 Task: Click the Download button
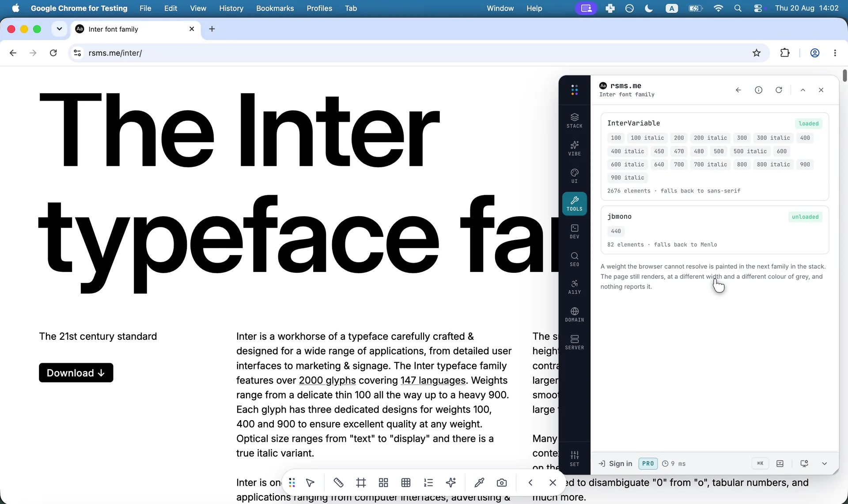point(76,372)
